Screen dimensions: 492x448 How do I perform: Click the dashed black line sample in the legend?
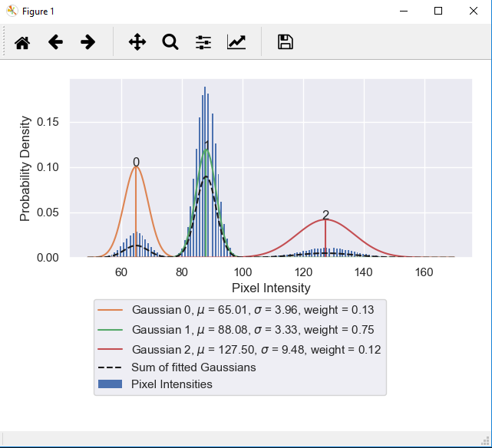[x=110, y=367]
